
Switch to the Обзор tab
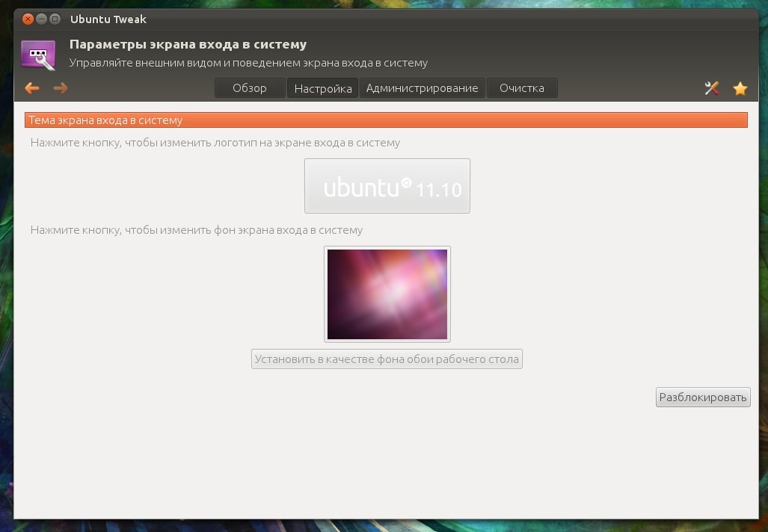pos(249,88)
